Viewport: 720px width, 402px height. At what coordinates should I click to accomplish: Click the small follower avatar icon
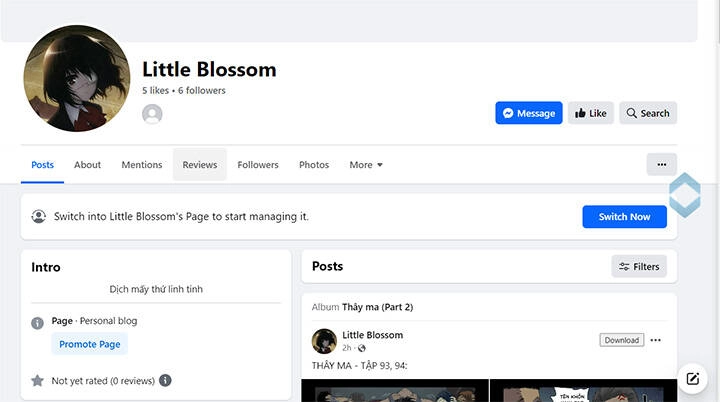(152, 114)
